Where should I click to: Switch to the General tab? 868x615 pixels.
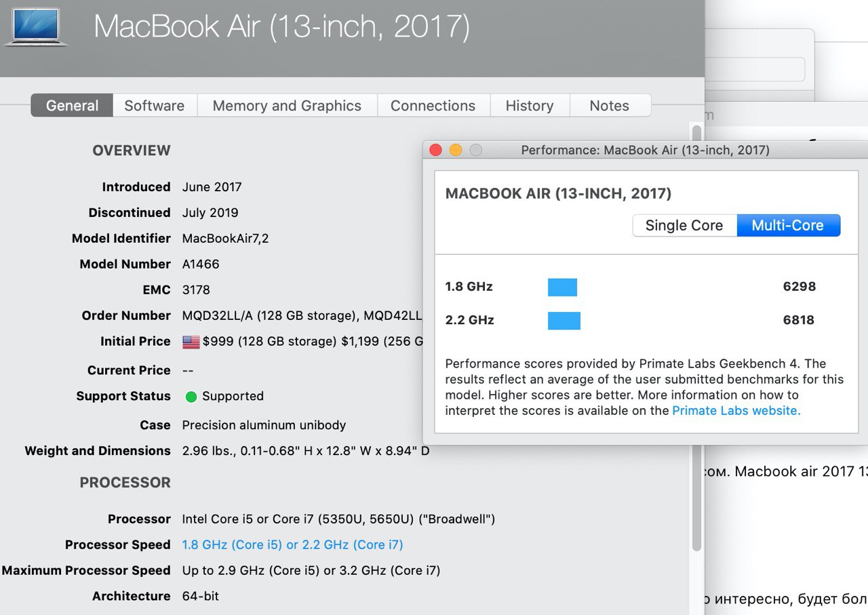(72, 106)
